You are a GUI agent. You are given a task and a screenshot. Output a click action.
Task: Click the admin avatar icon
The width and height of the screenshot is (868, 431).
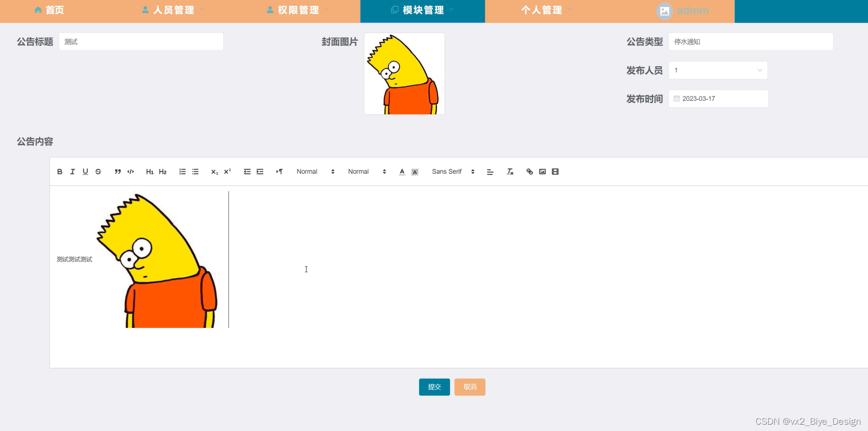coord(664,11)
